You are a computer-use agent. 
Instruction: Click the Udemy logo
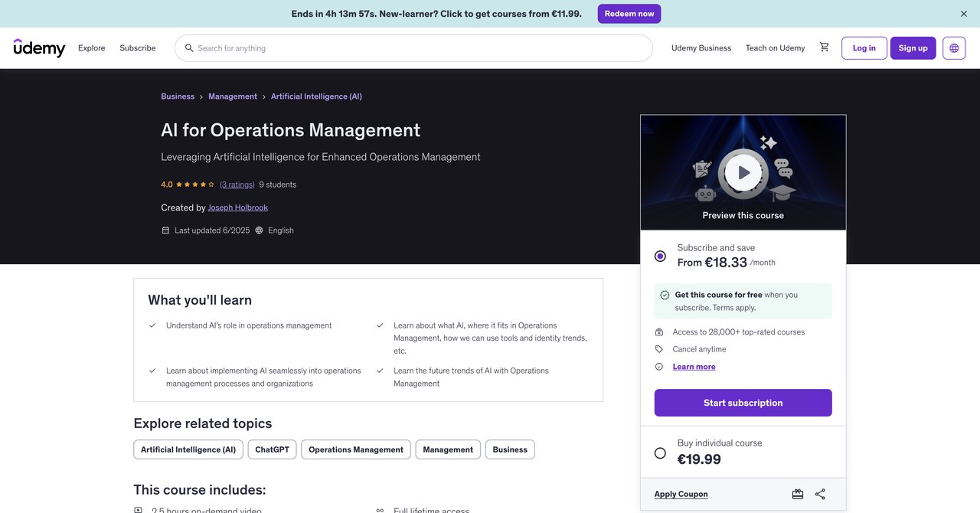[x=40, y=47]
